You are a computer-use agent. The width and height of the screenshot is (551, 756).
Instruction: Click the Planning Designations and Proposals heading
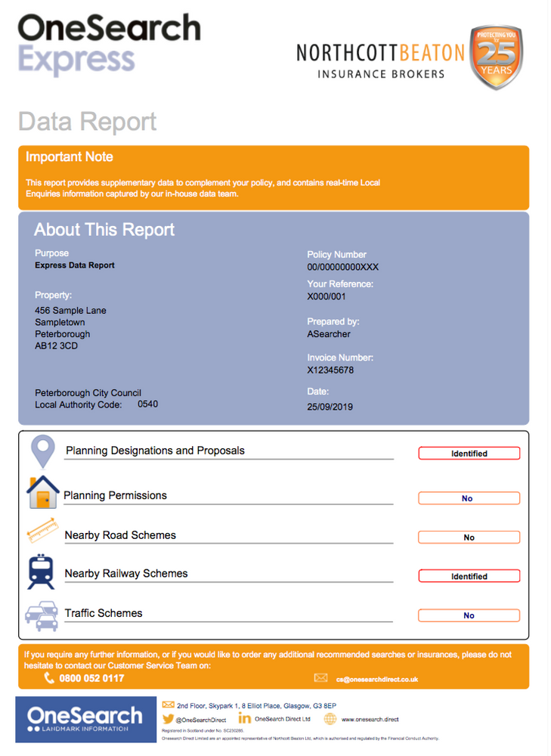pos(155,451)
